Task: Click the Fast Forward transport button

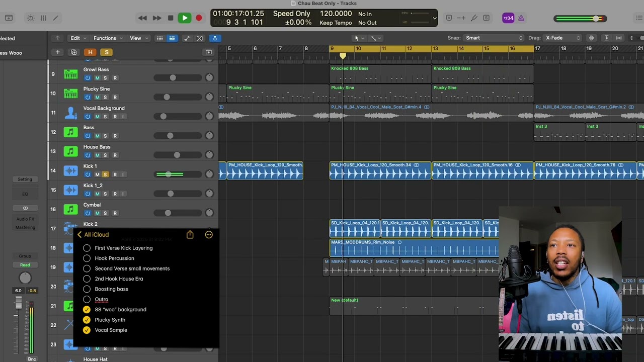Action: [x=157, y=18]
